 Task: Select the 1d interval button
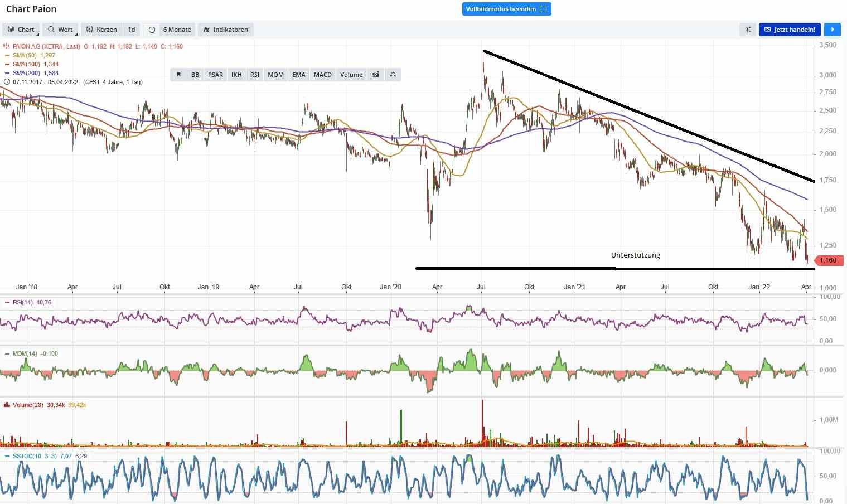132,30
